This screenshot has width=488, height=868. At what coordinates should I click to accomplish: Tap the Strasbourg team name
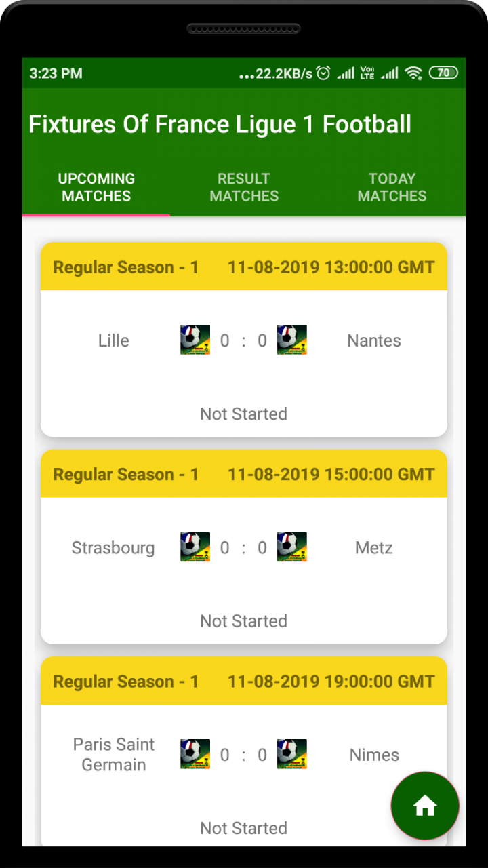[113, 548]
